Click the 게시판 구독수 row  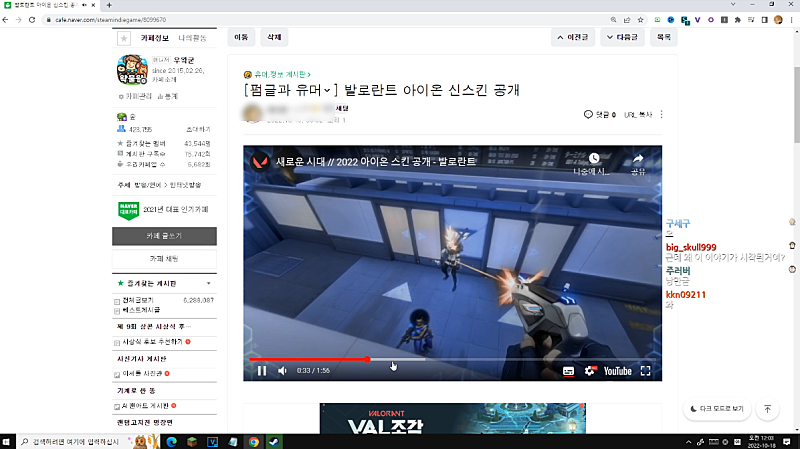pos(164,154)
